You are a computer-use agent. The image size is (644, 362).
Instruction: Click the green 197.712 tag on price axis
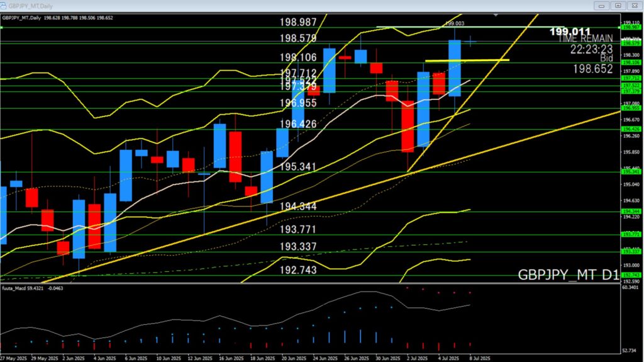pos(631,78)
